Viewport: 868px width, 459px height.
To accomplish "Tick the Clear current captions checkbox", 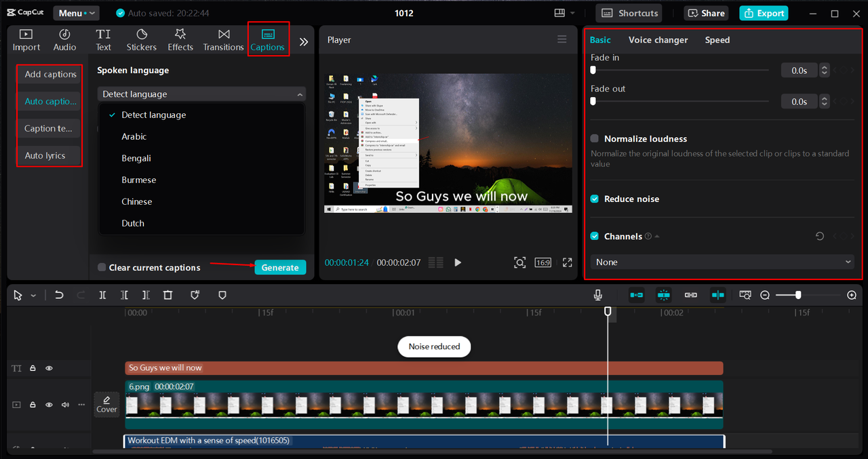I will (102, 268).
